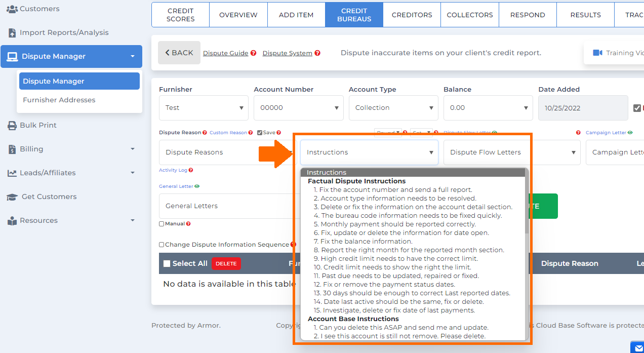
Task: Expand the Resources sidebar menu
Action: click(133, 220)
